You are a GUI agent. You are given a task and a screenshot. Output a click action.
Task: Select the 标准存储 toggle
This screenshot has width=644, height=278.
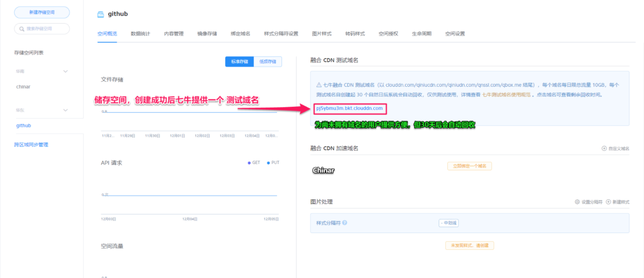tap(239, 61)
